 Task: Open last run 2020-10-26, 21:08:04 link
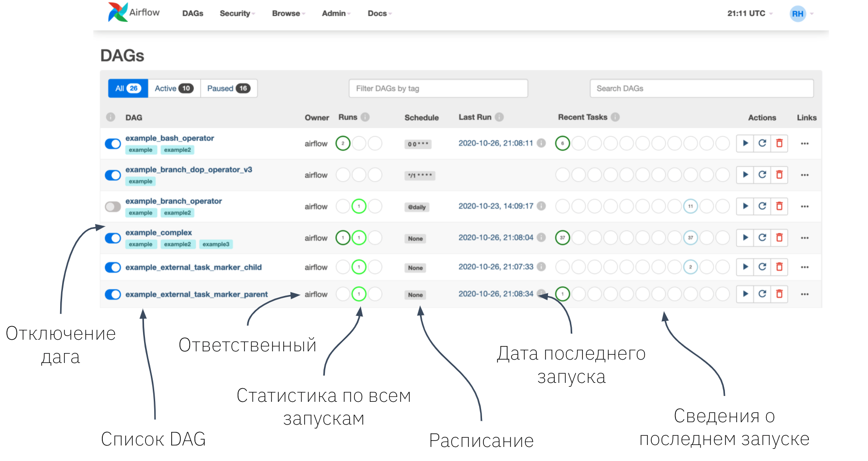click(x=496, y=238)
